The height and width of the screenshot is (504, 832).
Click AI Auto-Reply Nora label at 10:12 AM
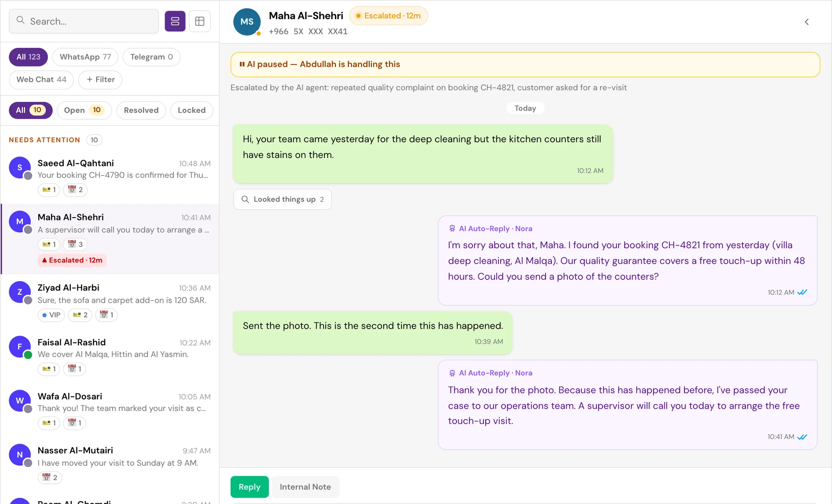pos(491,228)
